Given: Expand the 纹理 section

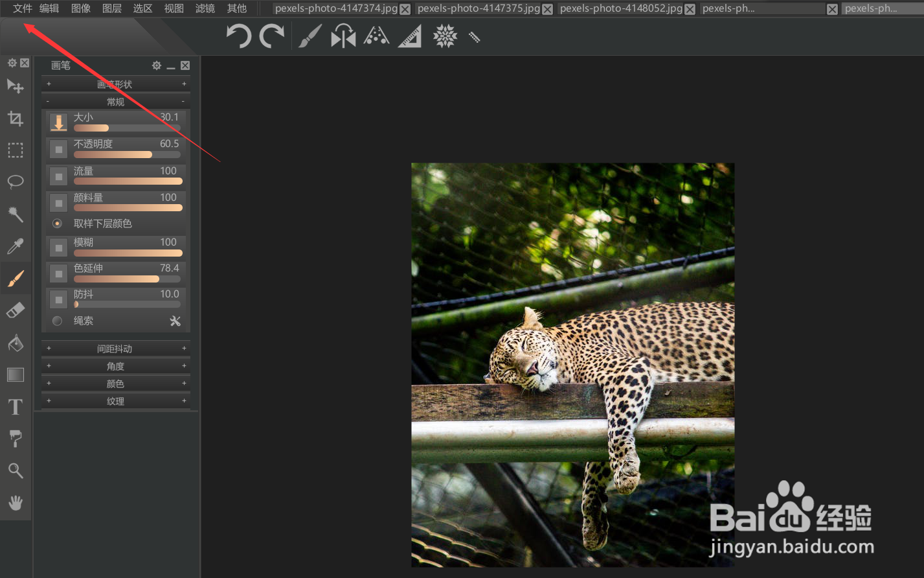Looking at the screenshot, I should pos(115,401).
